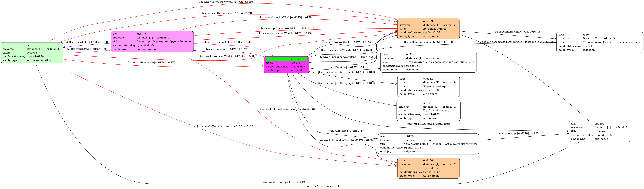Click the title text "Nykvist, Sven"
Screen dimensions: 644x189
(x=432, y=168)
